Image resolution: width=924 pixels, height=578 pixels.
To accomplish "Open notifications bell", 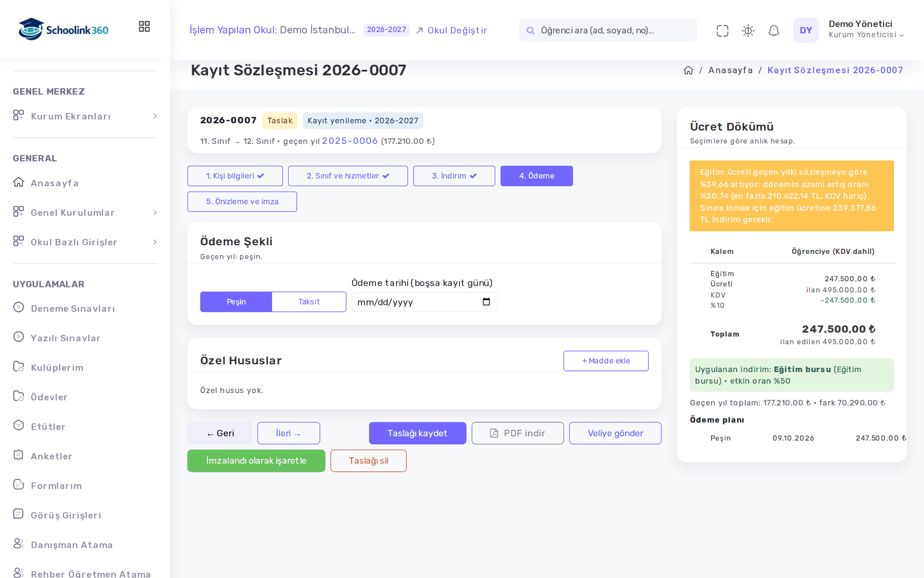I will 773,30.
